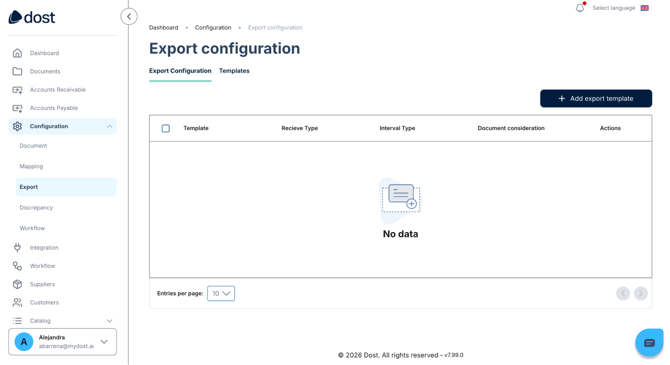
Task: Select Export under Configuration
Action: pyautogui.click(x=66, y=187)
